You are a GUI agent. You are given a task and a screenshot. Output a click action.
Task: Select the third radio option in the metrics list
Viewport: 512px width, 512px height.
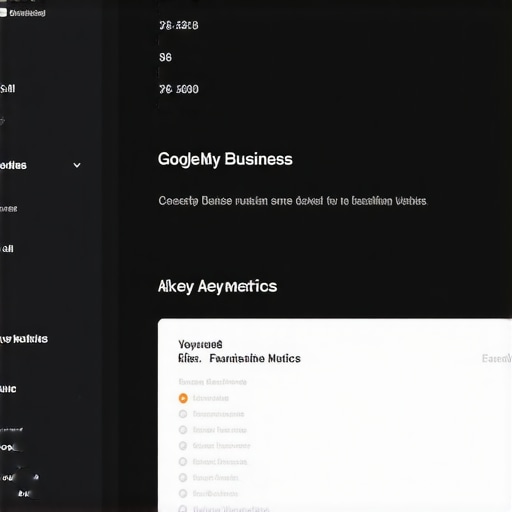(x=183, y=430)
